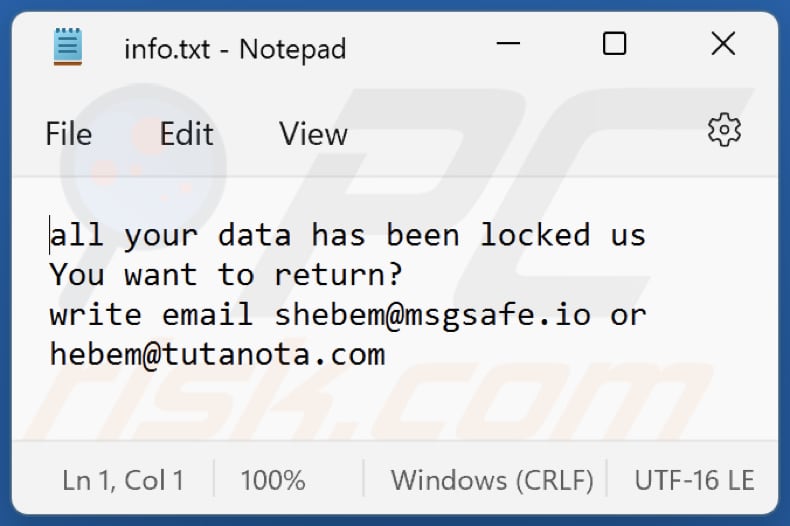
Task: Place cursor in 'hebem@tutanota.com' text
Action: click(x=217, y=353)
